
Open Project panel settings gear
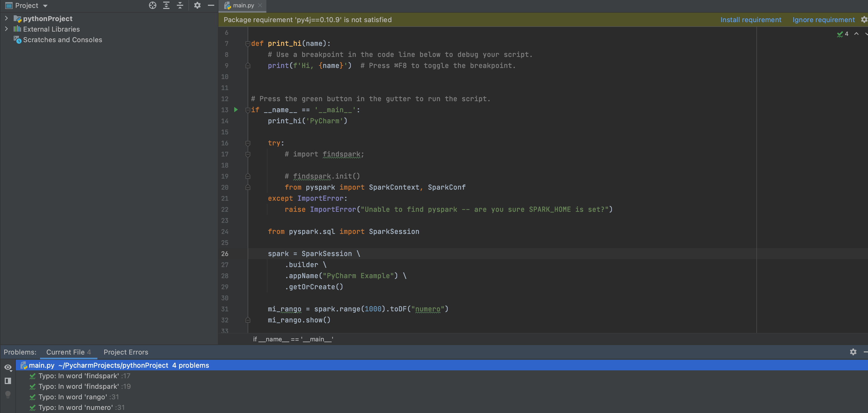197,5
